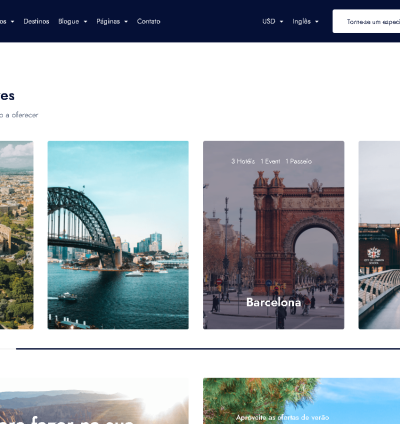Expand the Blogue dropdown menu
Image resolution: width=400 pixels, height=424 pixels.
click(x=73, y=21)
